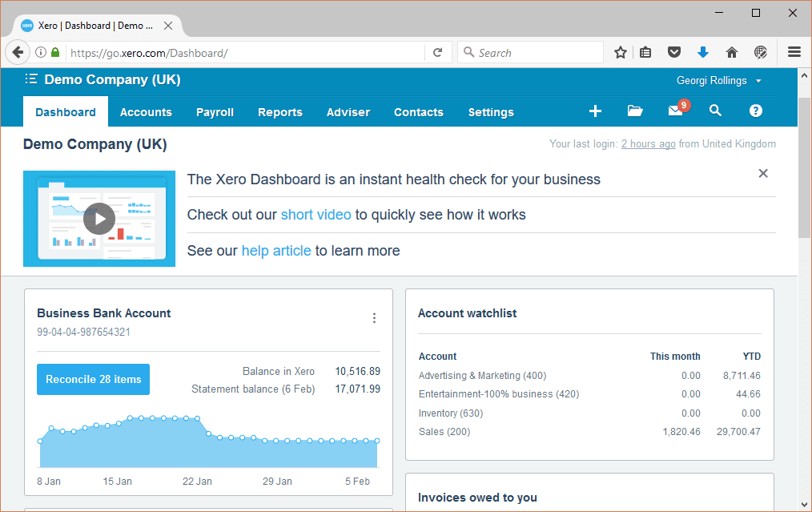Open the downloads arrow icon

point(703,52)
